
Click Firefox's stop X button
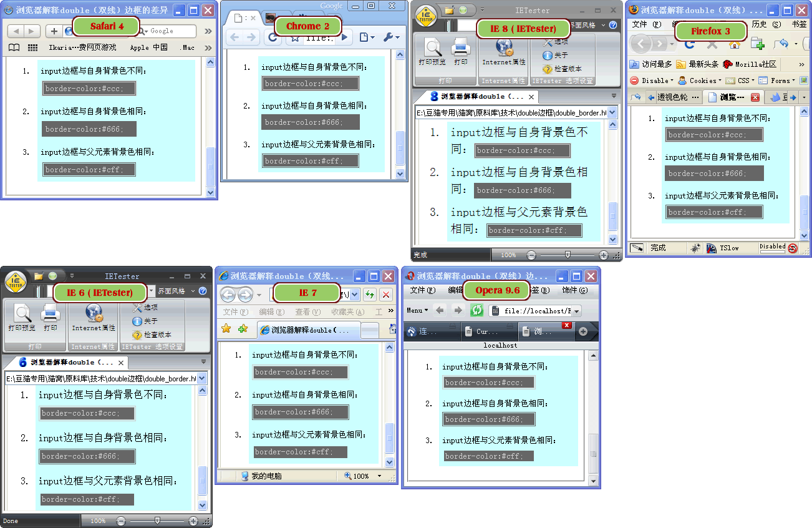712,44
